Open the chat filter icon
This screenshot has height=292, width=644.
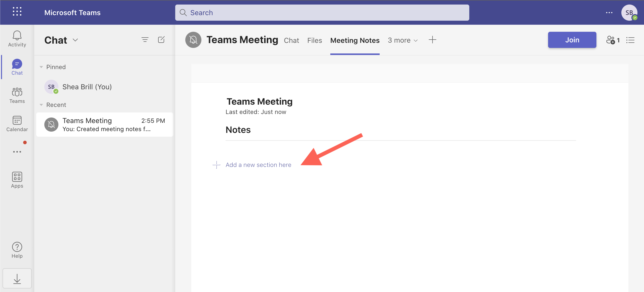click(x=145, y=40)
